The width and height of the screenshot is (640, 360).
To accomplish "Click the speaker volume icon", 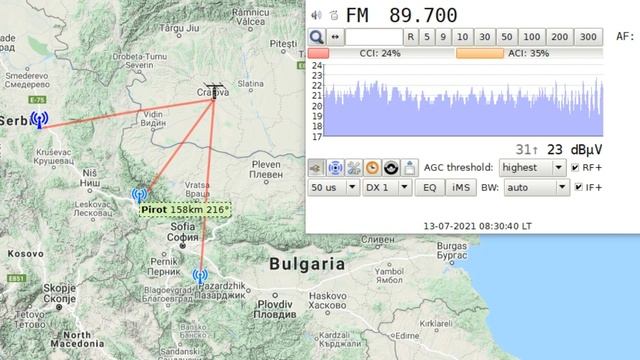I will pyautogui.click(x=316, y=16).
